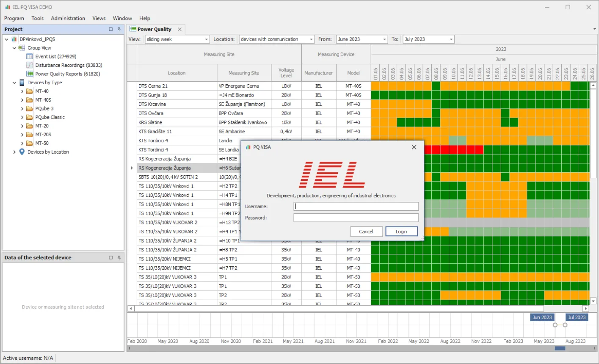Open Event List (274929) table icon

point(30,56)
